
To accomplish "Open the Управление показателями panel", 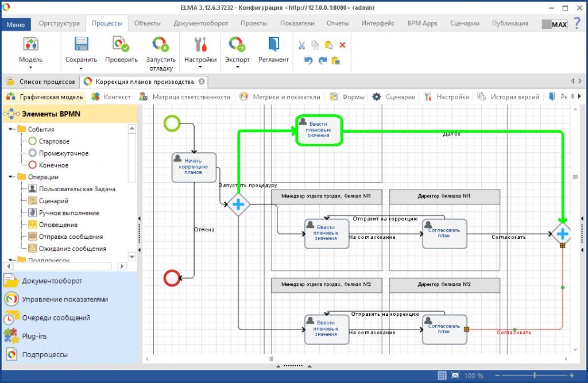I will pos(69,299).
